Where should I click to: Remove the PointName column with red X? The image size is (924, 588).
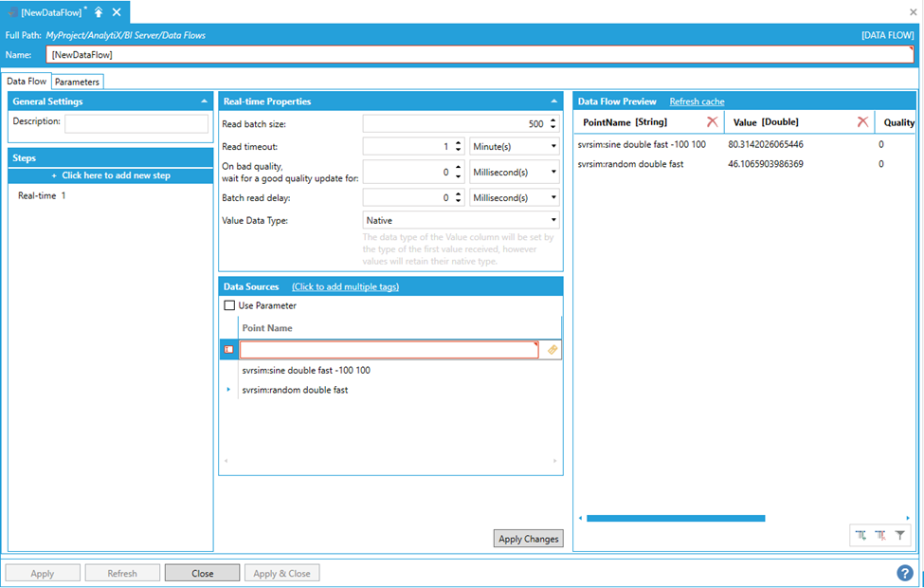(x=712, y=122)
